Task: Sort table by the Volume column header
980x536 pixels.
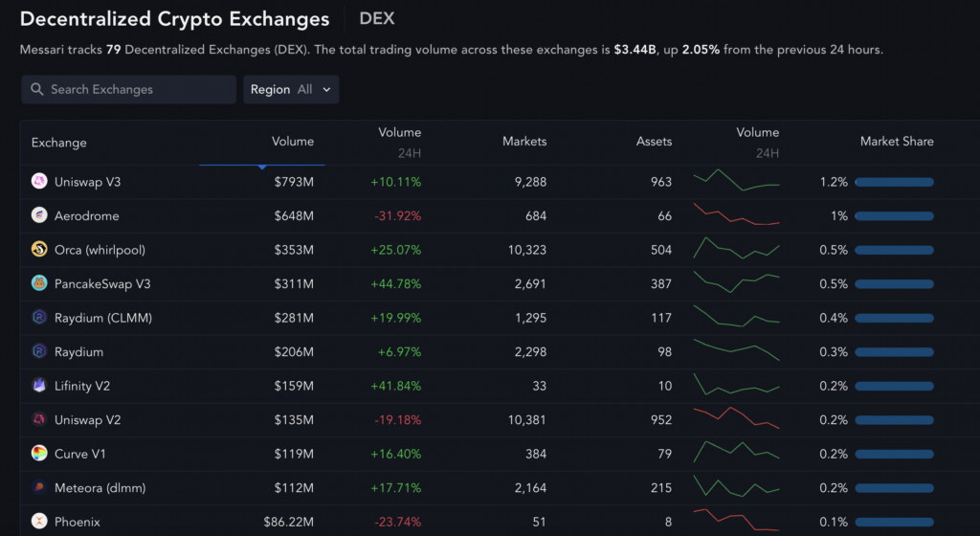Action: point(293,142)
